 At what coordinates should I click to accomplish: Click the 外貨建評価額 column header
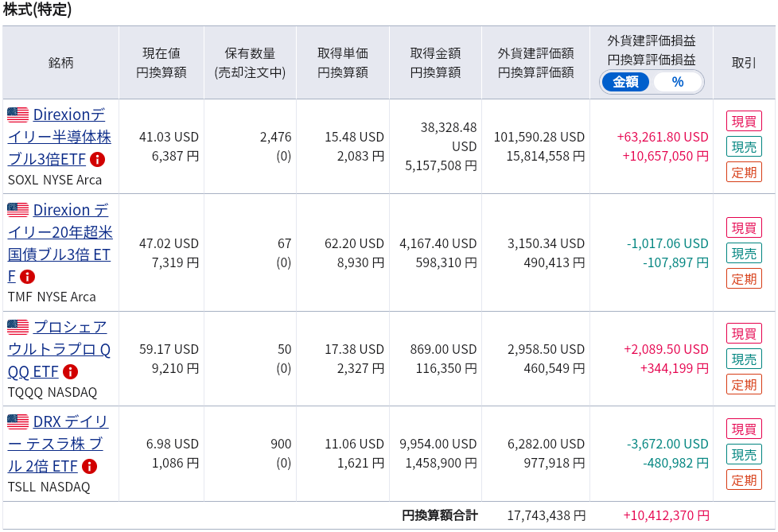click(536, 63)
